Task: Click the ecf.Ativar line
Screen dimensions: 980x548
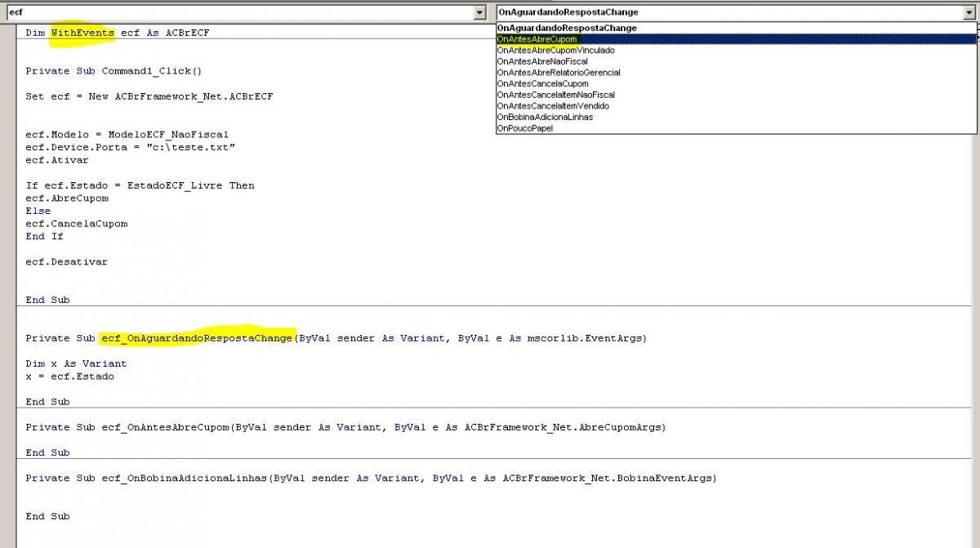Action: tap(57, 160)
